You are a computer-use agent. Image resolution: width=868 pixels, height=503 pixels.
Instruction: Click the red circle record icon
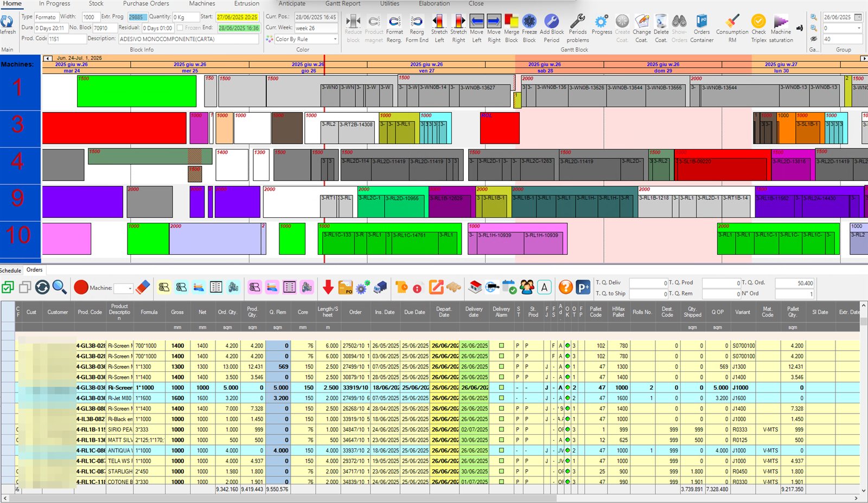tap(81, 287)
